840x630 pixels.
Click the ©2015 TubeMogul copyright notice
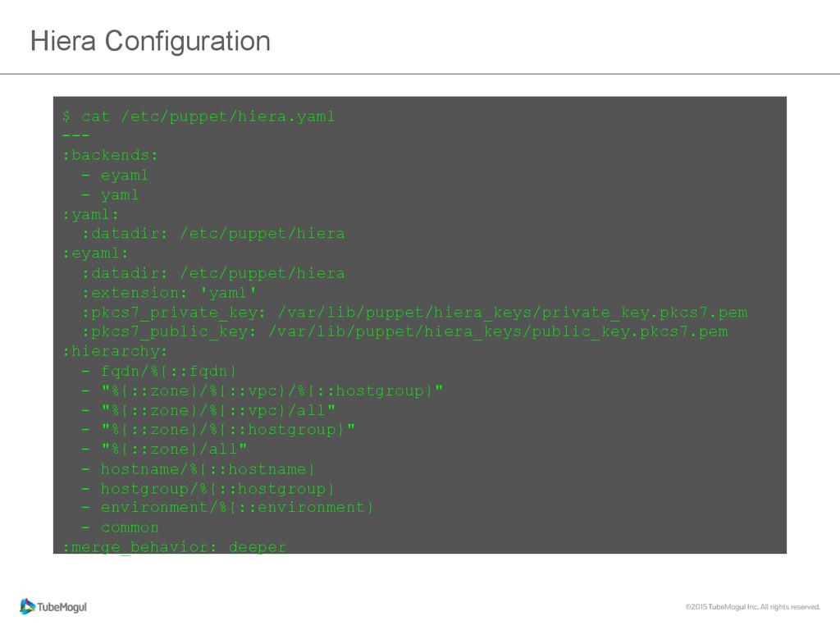(752, 607)
